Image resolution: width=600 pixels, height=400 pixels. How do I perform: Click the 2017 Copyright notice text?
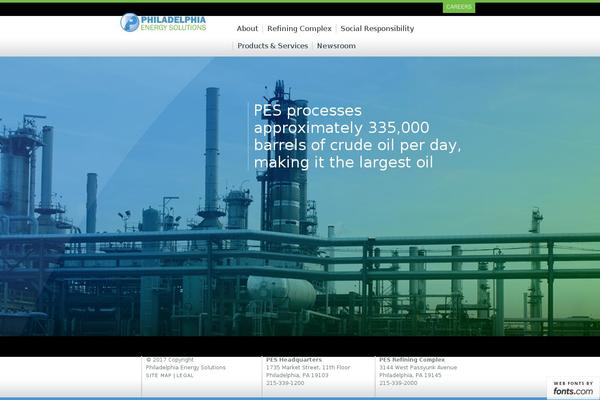click(170, 360)
